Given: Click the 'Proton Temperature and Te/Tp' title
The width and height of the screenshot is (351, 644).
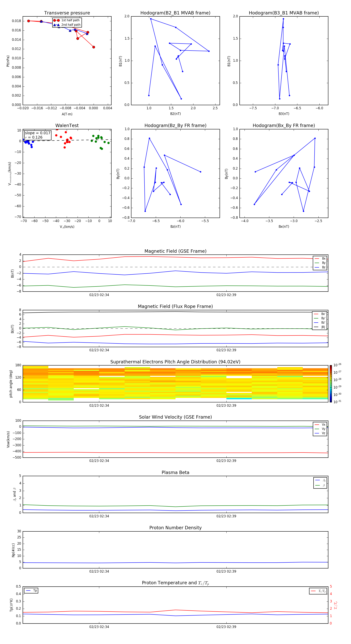Looking at the screenshot, I should (x=175, y=583).
